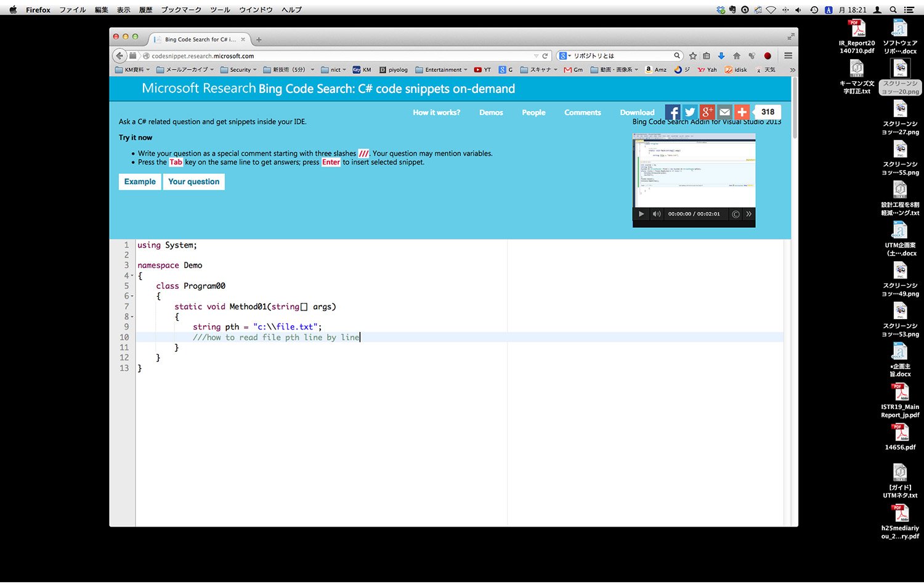Open the 編集 menu
924x587 pixels.
click(x=102, y=10)
